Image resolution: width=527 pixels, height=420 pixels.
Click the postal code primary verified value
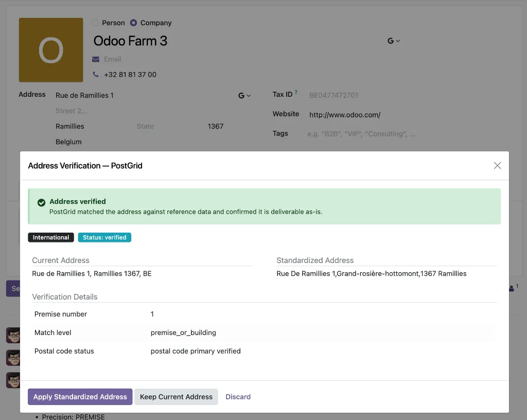196,351
